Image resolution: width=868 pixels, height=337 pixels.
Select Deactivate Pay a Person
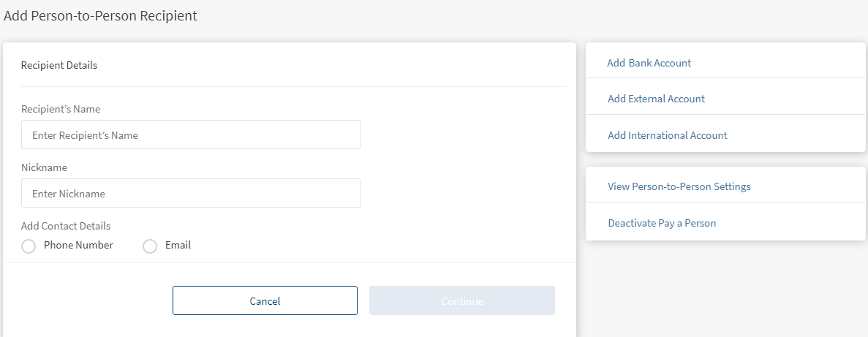(x=662, y=223)
